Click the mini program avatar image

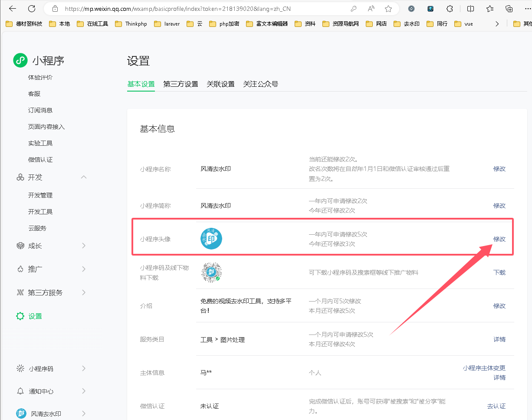[211, 238]
